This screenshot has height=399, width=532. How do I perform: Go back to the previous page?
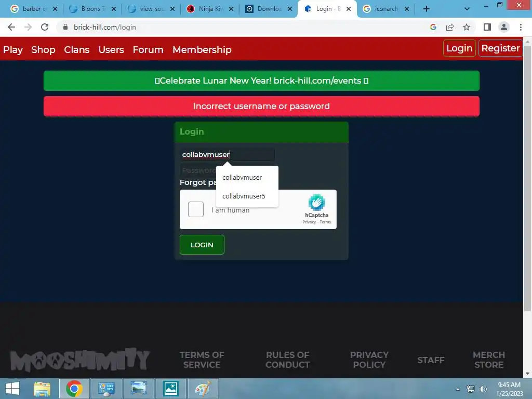click(x=11, y=27)
